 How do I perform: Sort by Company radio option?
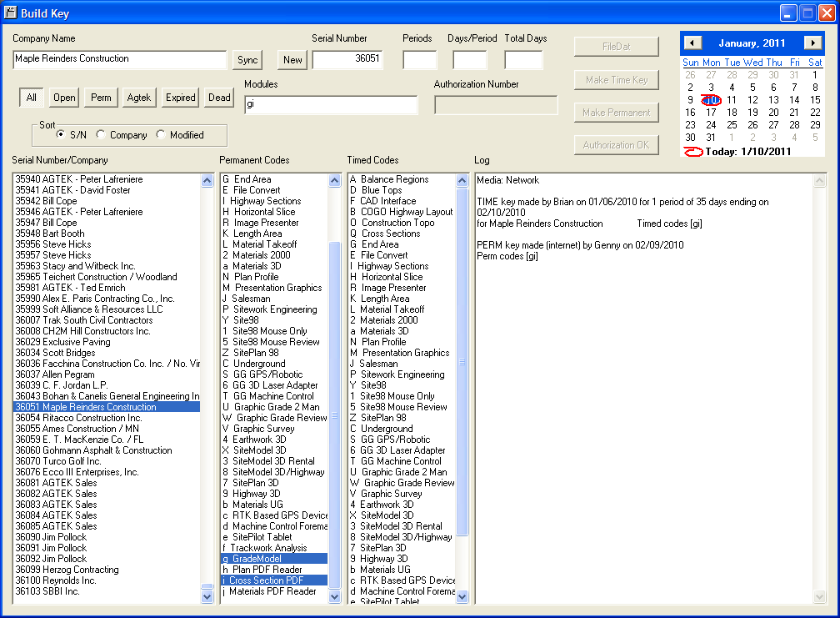tap(101, 135)
